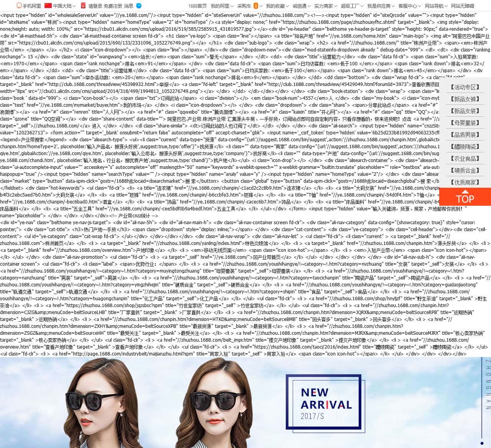Click the mobile phone icon beside 手机阿里
The height and width of the screenshot is (448, 491).
pos(19,6)
